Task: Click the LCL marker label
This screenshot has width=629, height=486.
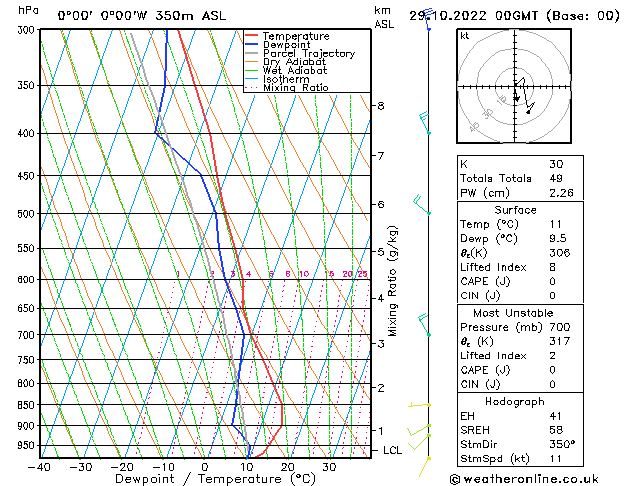Action: coord(393,451)
